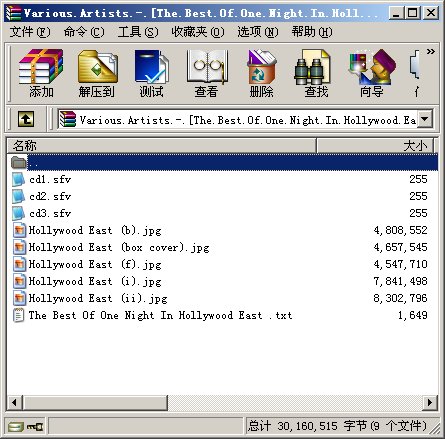This screenshot has height=439, width=445.
Task: Sort by 名称 column header
Action: 161,146
